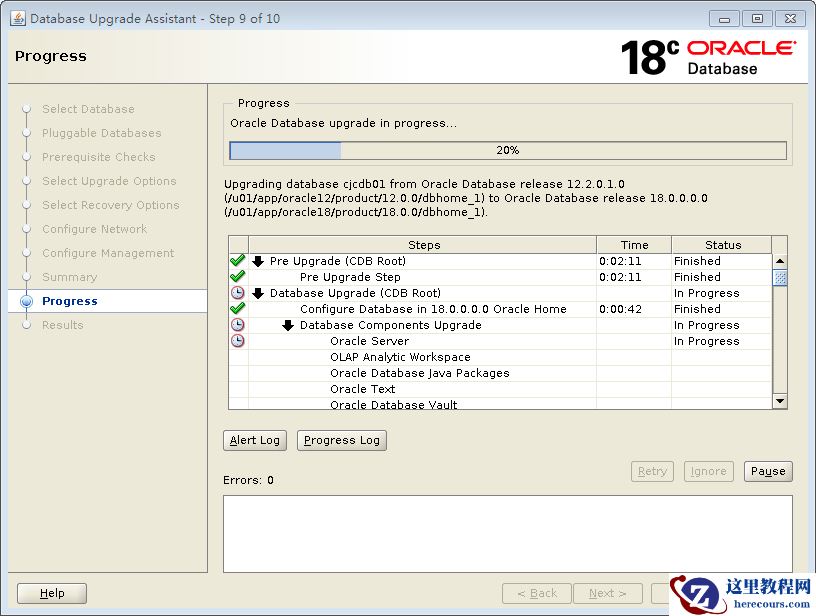Image resolution: width=816 pixels, height=616 pixels.
Task: Collapse the Pre Upgrade (CDB Root) step arrow
Action: (x=258, y=261)
